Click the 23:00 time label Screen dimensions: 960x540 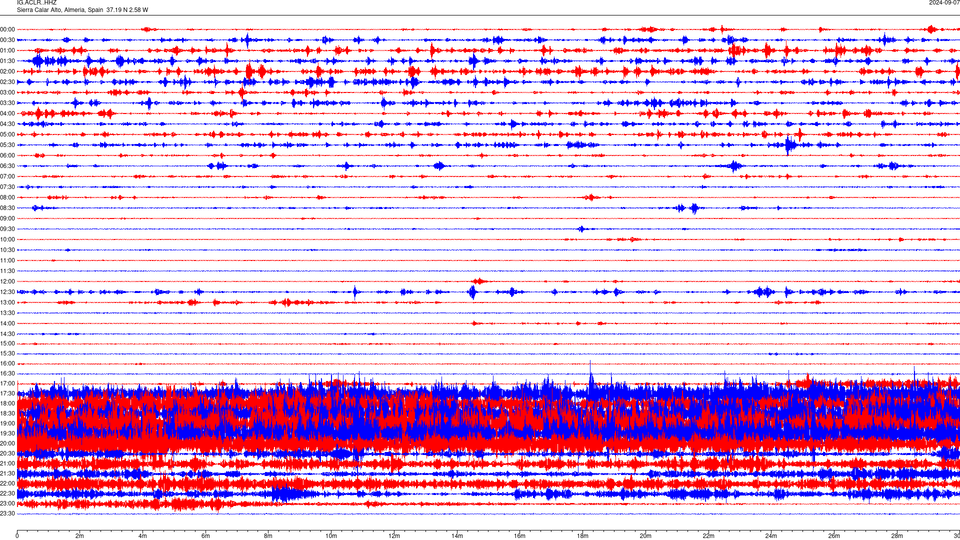(7, 503)
